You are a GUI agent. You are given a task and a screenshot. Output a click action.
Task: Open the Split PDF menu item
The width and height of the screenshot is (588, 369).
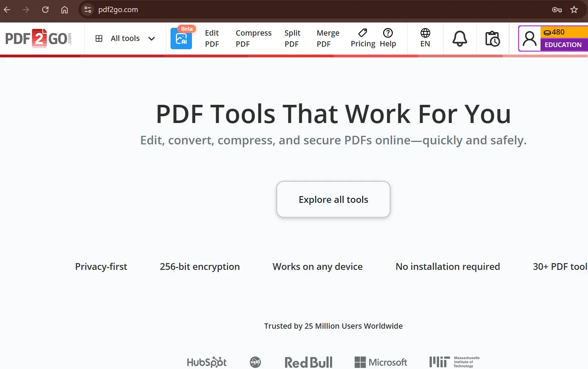[292, 39]
